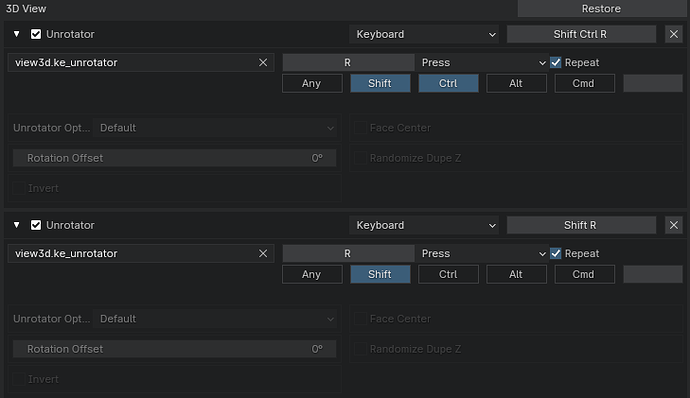Viewport: 690px width, 398px height.
Task: Collapse the first Unrotator entry triangle
Action: click(17, 34)
